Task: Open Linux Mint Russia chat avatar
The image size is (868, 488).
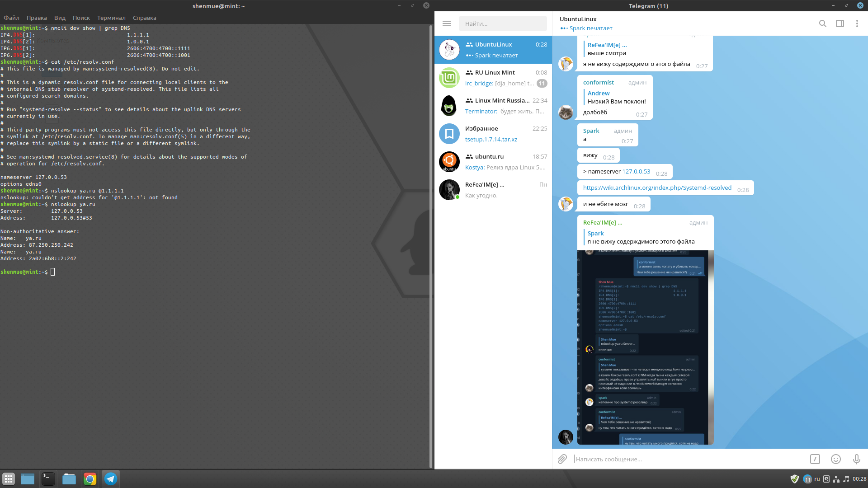Action: [x=449, y=106]
